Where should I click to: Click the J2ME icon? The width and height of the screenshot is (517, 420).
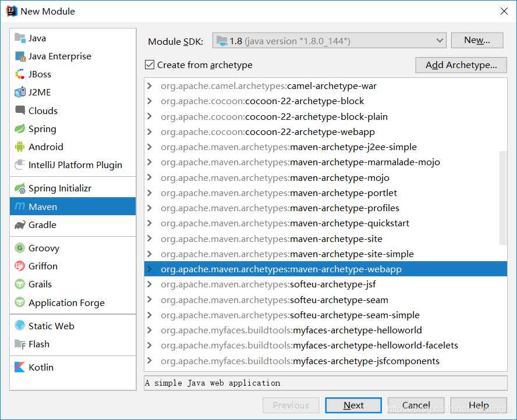(20, 92)
